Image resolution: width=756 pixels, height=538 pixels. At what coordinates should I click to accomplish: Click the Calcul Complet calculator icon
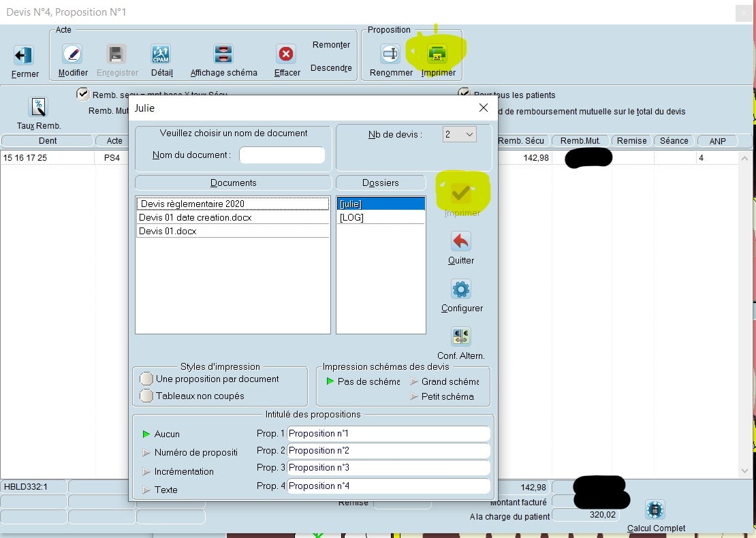(x=655, y=509)
